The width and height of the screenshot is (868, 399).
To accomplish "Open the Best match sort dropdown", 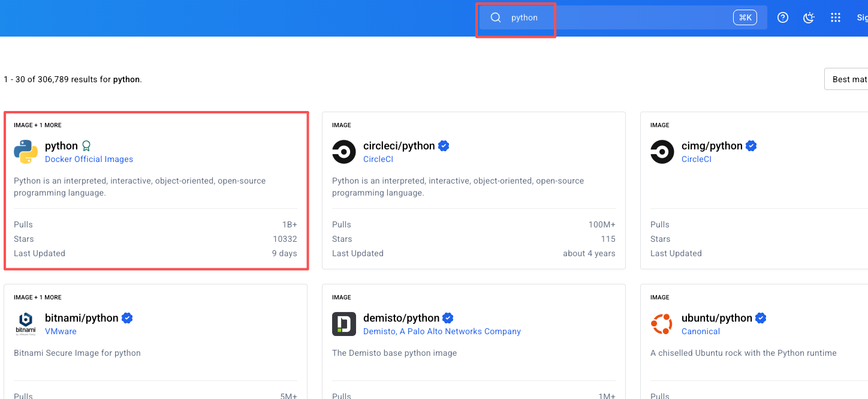I will click(x=846, y=79).
